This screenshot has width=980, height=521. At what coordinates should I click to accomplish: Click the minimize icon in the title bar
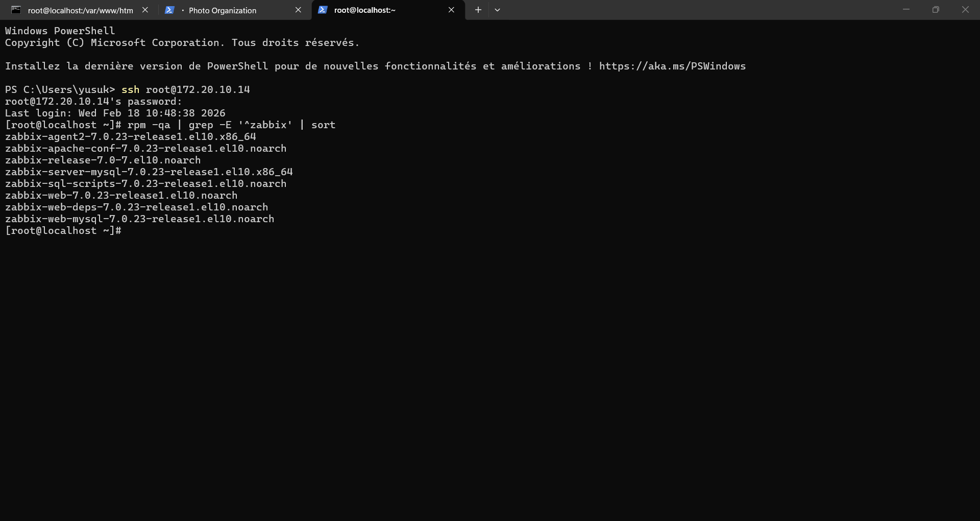(x=906, y=9)
